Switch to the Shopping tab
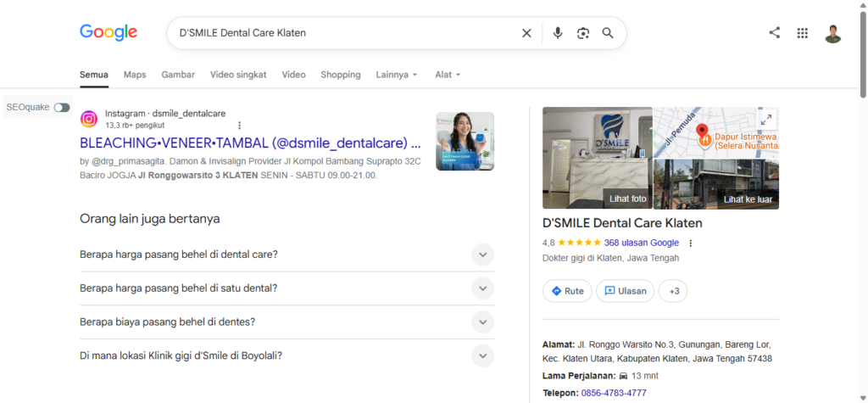This screenshot has width=868, height=403. tap(341, 75)
